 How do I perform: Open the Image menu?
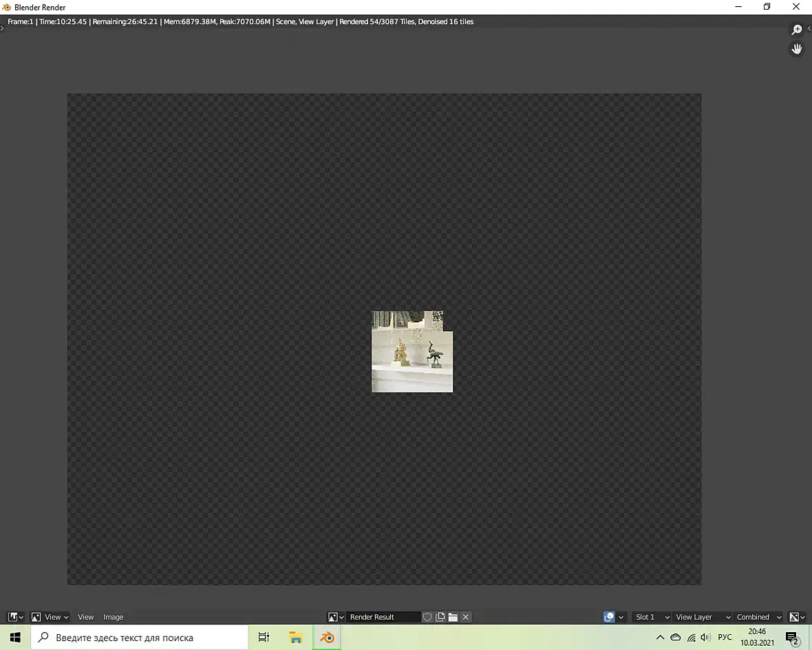point(113,617)
